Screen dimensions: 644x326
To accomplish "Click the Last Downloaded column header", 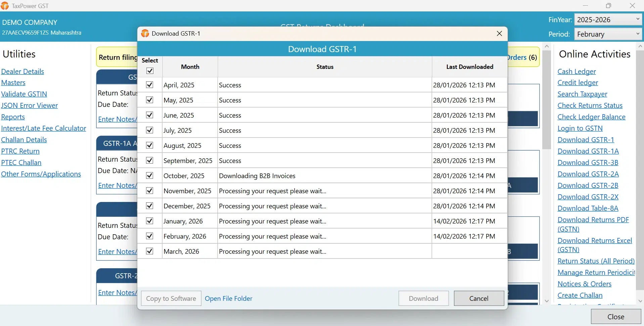I will tap(470, 67).
